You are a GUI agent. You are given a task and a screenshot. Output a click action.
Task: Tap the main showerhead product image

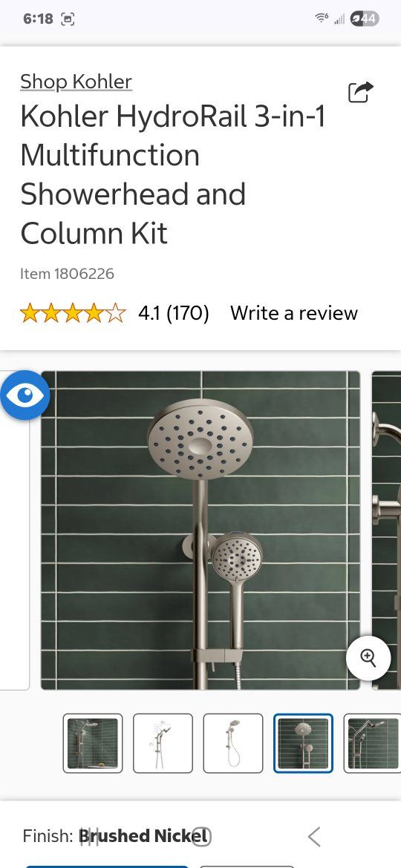click(x=200, y=530)
